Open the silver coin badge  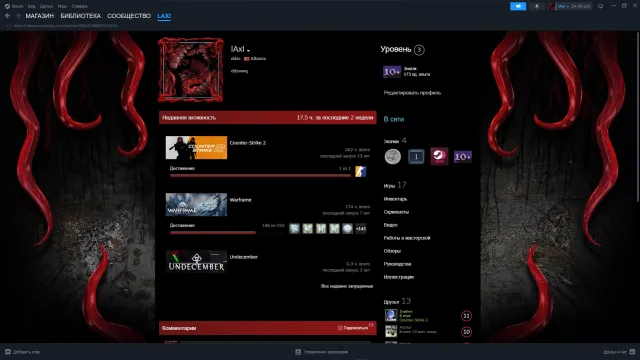coord(393,157)
